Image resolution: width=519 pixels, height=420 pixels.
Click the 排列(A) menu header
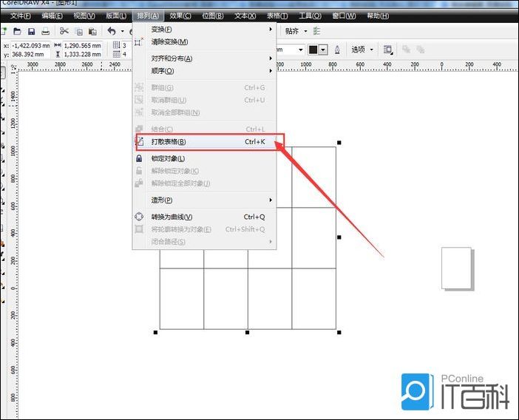(x=149, y=16)
